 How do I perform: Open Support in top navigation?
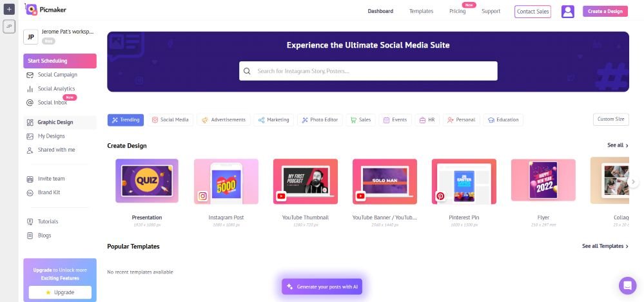[491, 12]
